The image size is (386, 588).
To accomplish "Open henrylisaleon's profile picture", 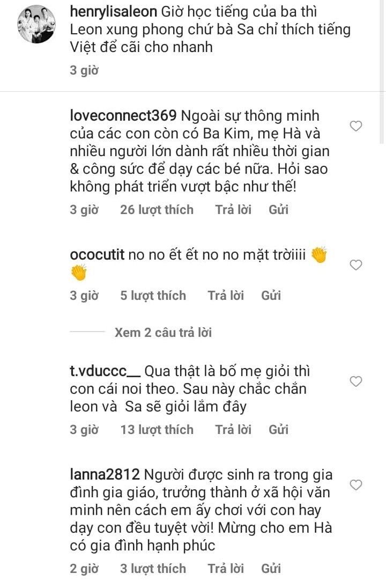I will coord(36,25).
